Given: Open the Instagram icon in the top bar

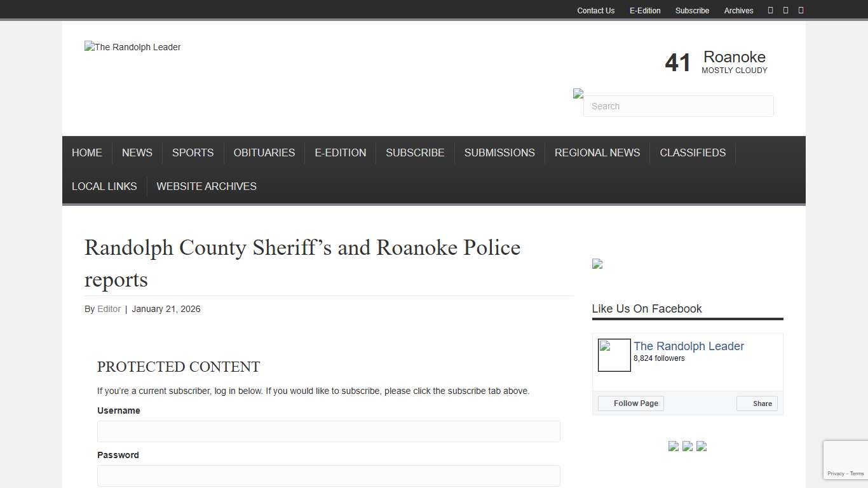Looking at the screenshot, I should pyautogui.click(x=801, y=10).
